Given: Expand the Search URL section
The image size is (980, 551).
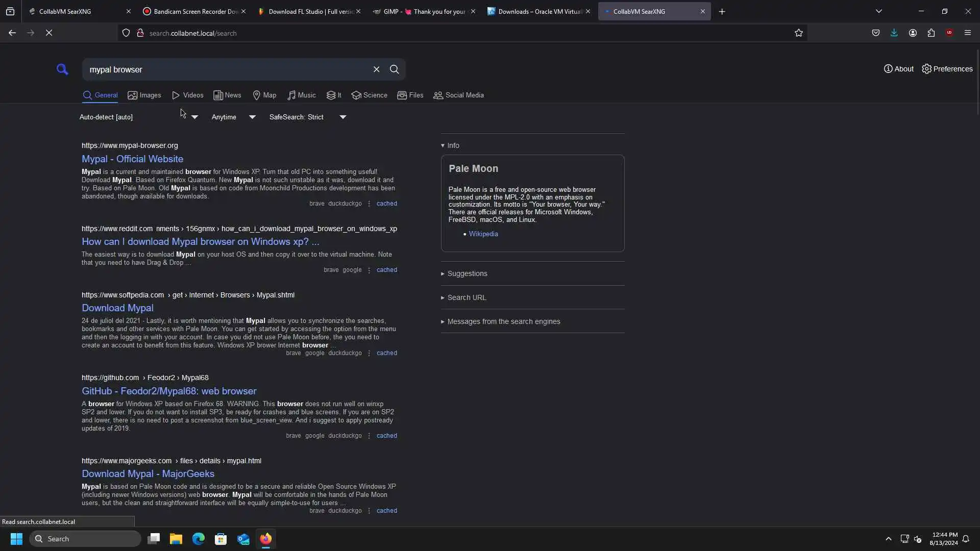Looking at the screenshot, I should pyautogui.click(x=466, y=297).
